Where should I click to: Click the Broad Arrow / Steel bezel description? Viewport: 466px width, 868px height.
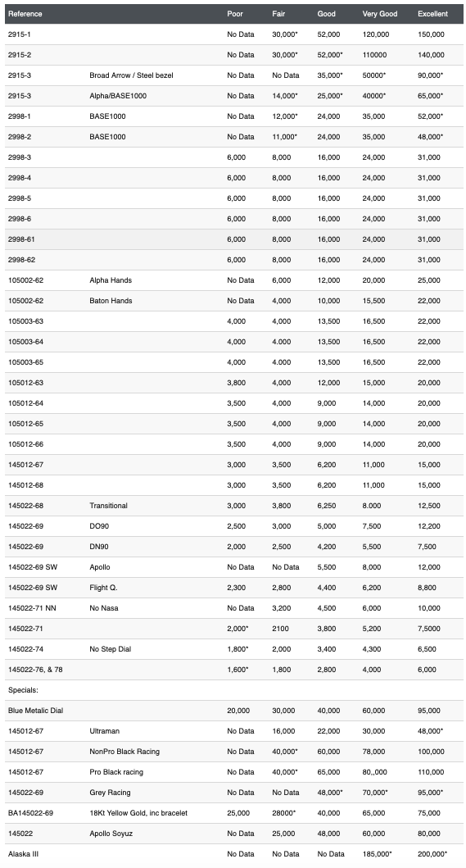(x=131, y=75)
